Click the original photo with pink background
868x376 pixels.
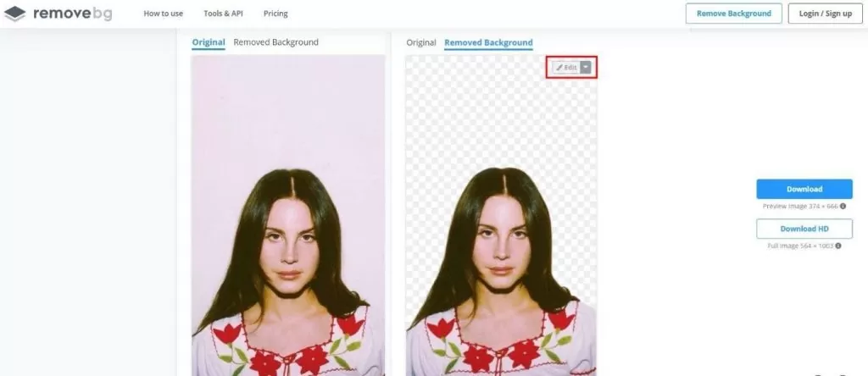tap(288, 216)
